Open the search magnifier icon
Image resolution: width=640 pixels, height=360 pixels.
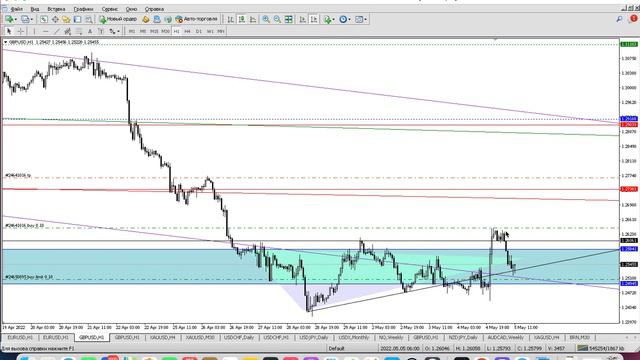pyautogui.click(x=620, y=19)
